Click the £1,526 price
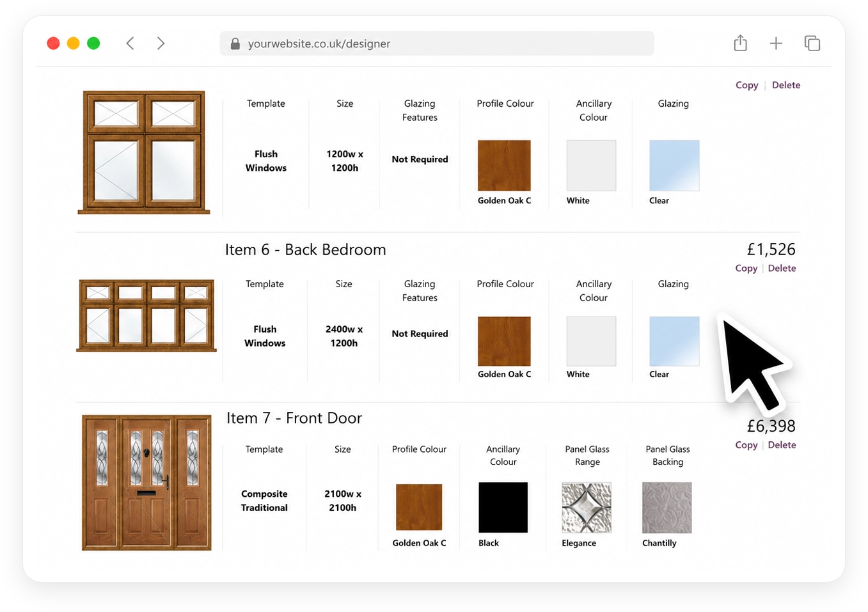Viewport: 868px width, 612px height. tap(771, 249)
